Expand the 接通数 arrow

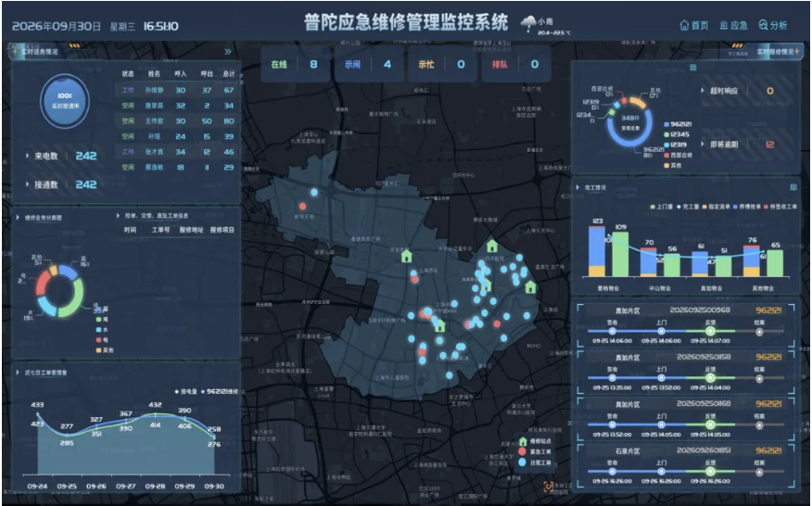27,183
